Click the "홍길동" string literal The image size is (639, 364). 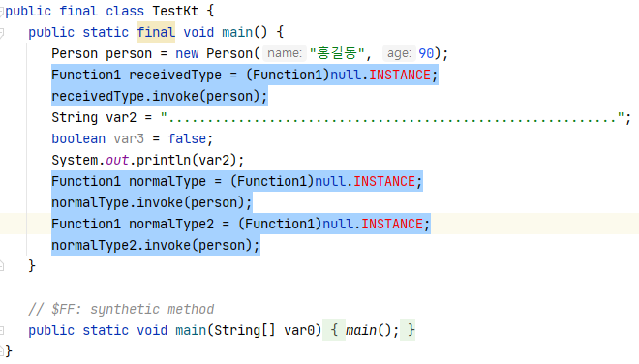[x=337, y=53]
